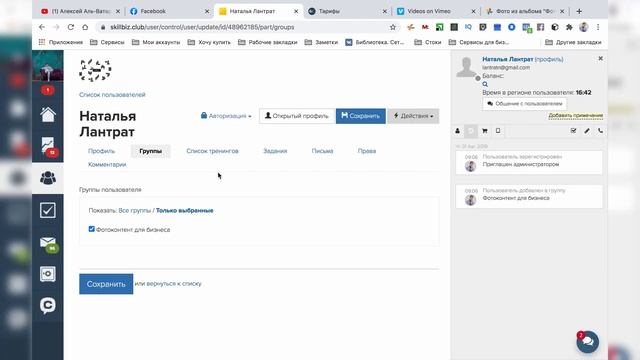The image size is (640, 360).
Task: Go to browser home page
Action: (x=85, y=27)
